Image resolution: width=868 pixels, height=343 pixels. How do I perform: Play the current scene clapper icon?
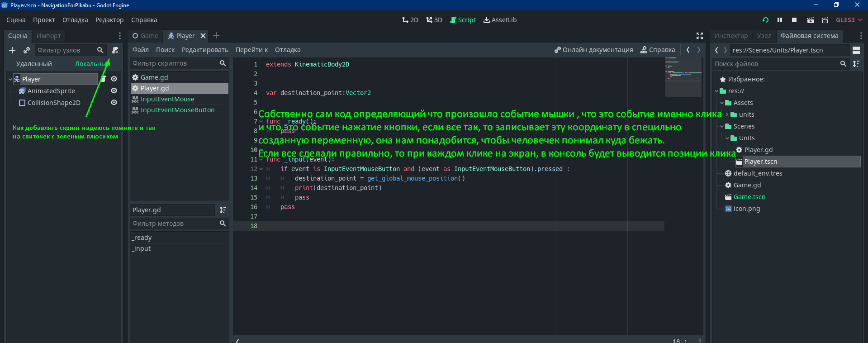tap(810, 20)
